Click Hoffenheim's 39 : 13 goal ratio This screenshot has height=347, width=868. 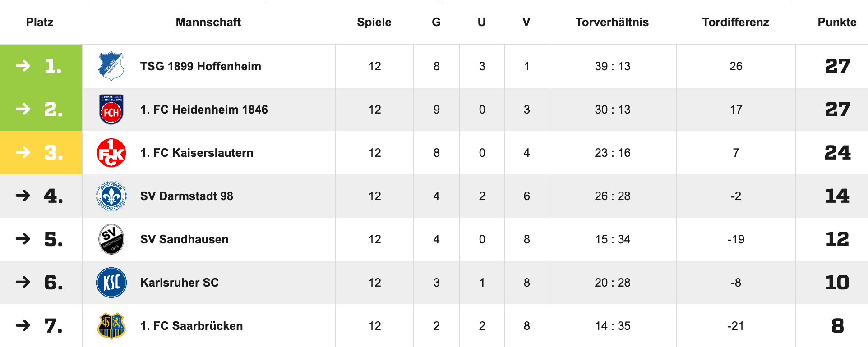tap(612, 66)
